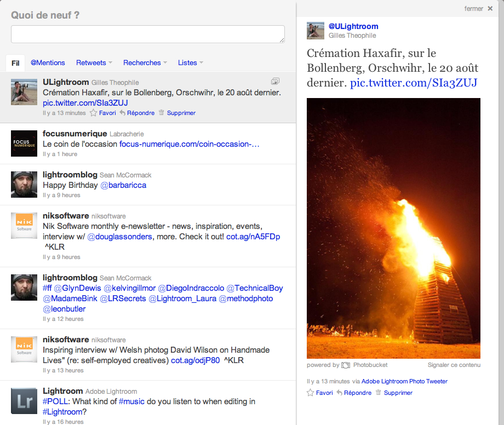Click the Supprimer trash icon in the timeline tweet
This screenshot has width=504, height=425.
tap(162, 112)
